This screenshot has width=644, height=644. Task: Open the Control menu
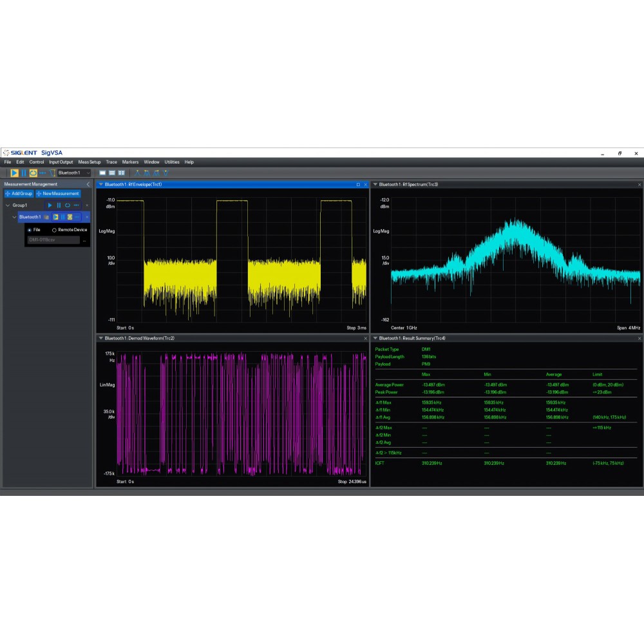pyautogui.click(x=37, y=162)
